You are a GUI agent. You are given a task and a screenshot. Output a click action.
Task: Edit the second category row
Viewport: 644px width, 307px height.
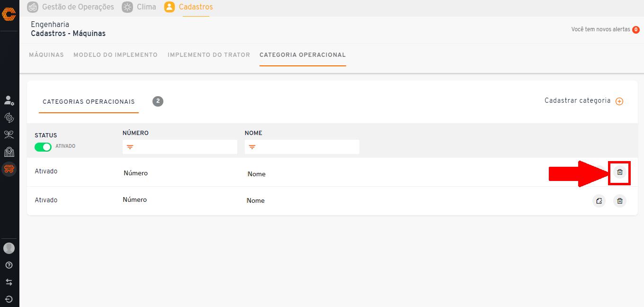(599, 201)
